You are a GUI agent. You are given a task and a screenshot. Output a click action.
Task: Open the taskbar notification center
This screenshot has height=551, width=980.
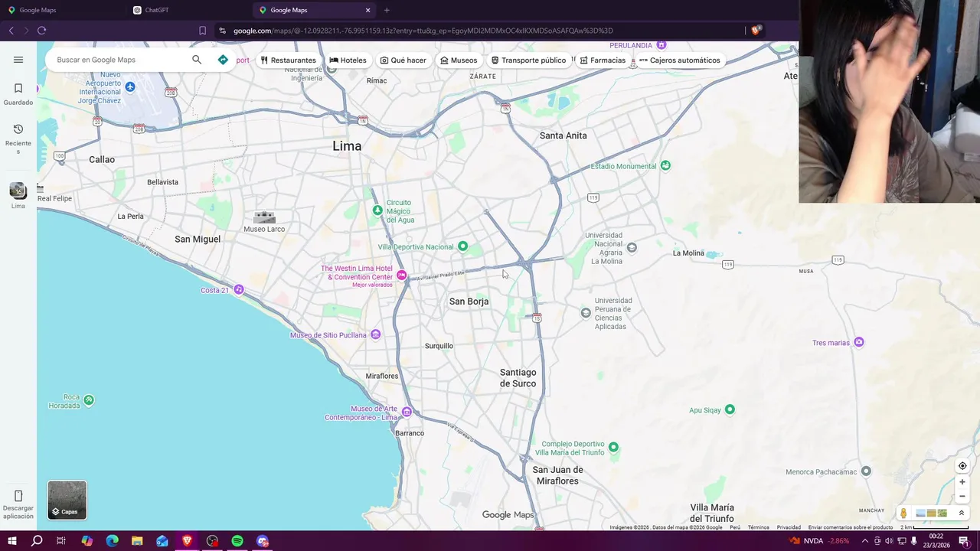point(964,541)
